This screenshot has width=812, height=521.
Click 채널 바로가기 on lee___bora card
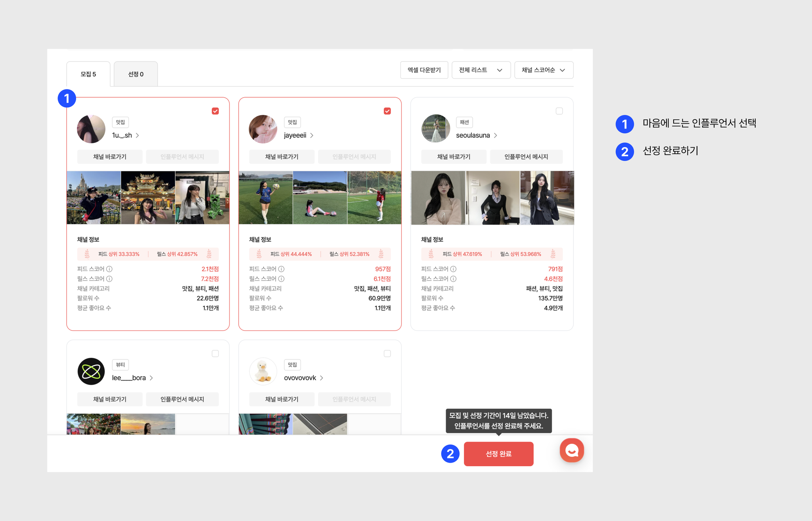[x=110, y=399]
